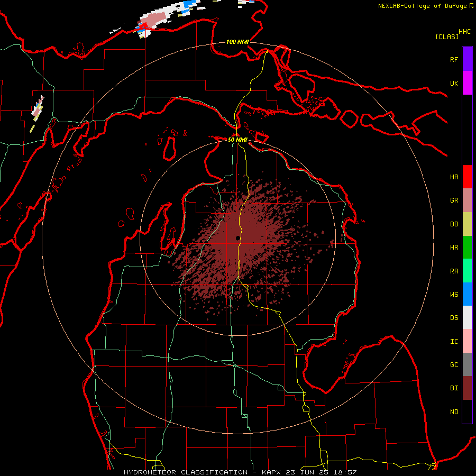The height and width of the screenshot is (476, 476).
Task: Click the black radar site dot
Action: (237, 238)
